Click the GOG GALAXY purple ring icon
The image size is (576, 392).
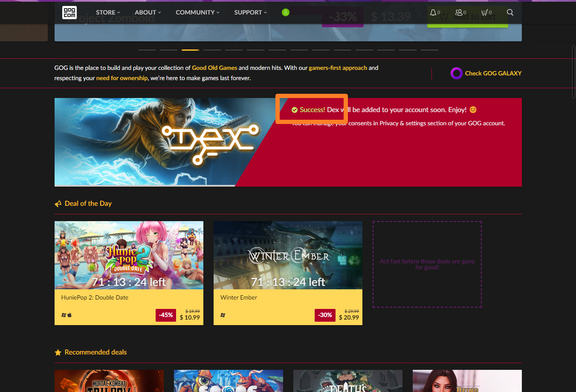click(457, 73)
